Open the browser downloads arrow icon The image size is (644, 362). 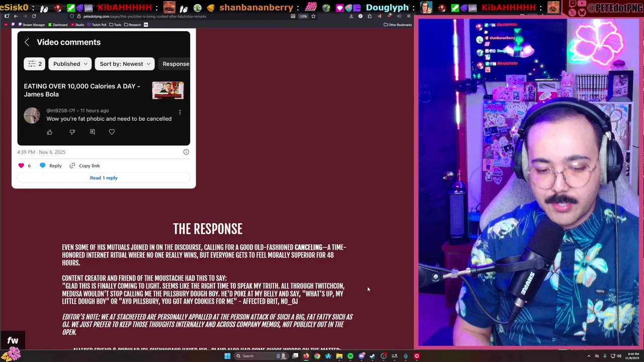pos(351,16)
